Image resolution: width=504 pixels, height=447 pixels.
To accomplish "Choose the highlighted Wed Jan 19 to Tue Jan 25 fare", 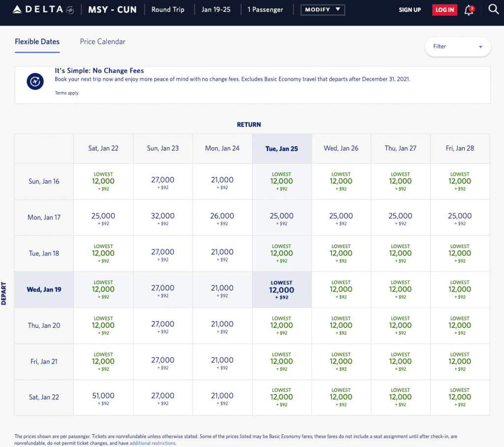I will pyautogui.click(x=282, y=290).
